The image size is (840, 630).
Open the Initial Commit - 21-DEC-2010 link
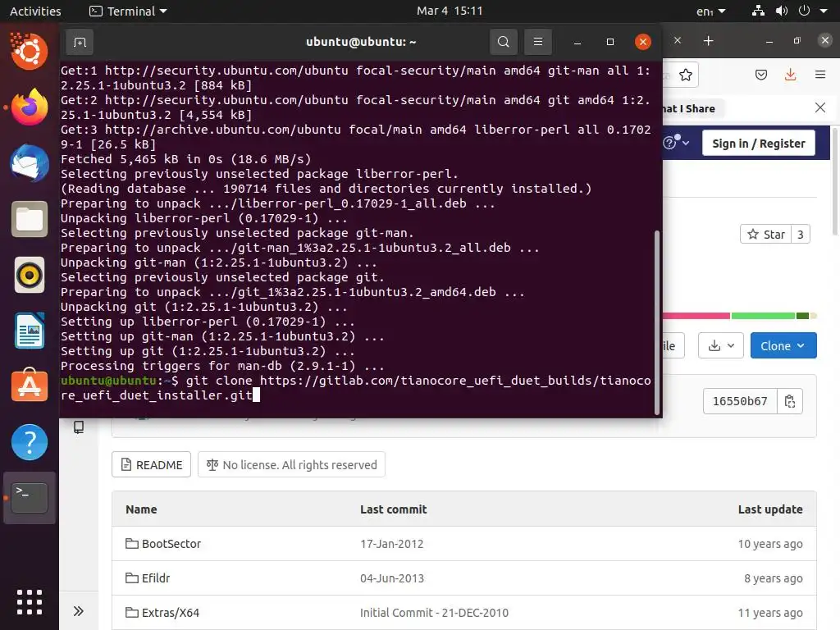tap(434, 612)
